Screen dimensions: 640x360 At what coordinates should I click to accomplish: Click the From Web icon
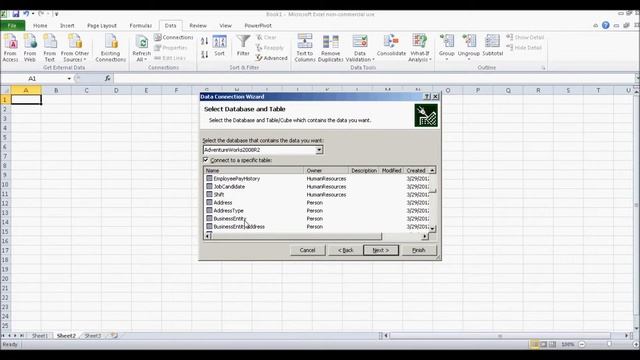(30, 48)
